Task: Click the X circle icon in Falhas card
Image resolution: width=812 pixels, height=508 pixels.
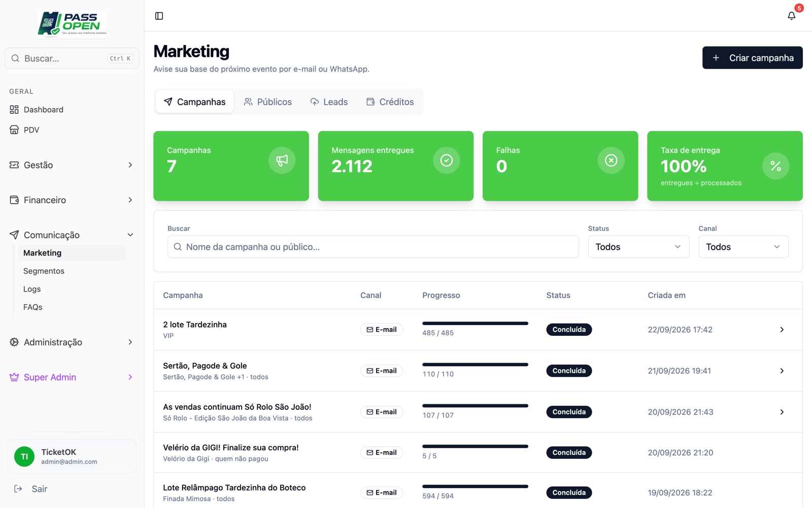Action: 611,160
